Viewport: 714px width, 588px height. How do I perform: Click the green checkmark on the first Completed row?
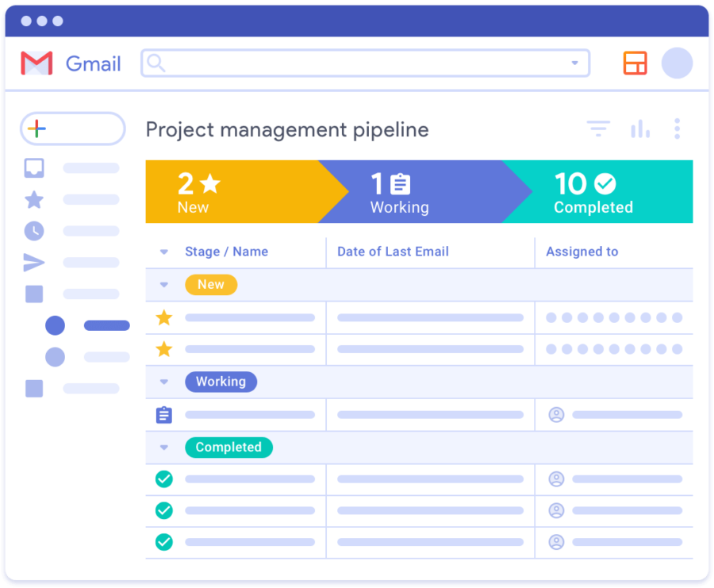pyautogui.click(x=164, y=478)
